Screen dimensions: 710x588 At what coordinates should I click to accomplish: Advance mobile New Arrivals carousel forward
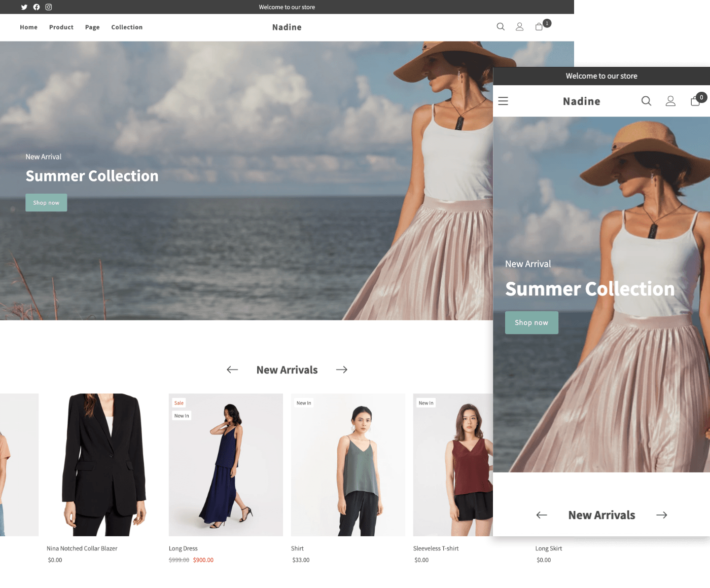click(x=662, y=515)
